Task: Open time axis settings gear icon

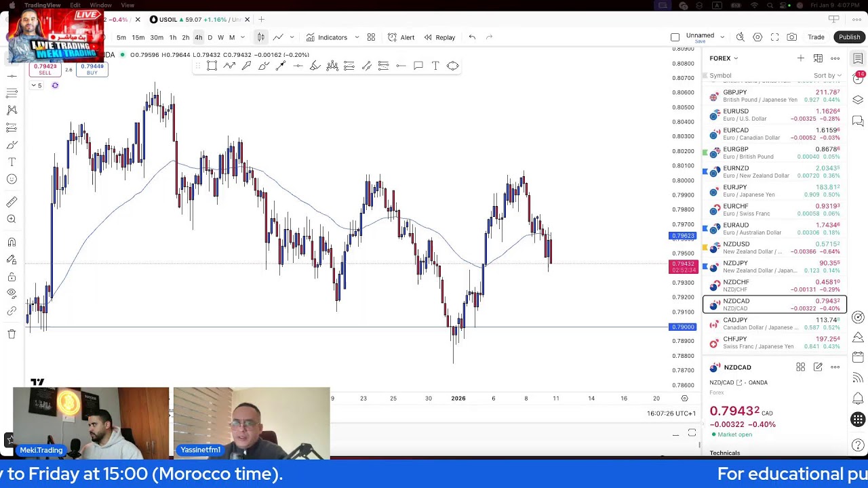Action: coord(684,399)
